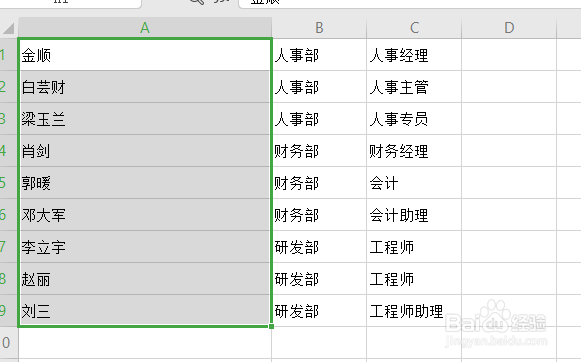
Task: Select the cell with 肖剑
Action: [x=145, y=150]
